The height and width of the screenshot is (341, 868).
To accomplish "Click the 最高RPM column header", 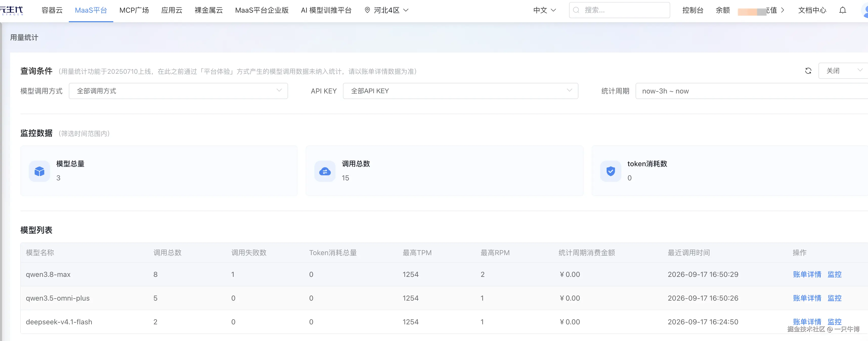I will [x=495, y=253].
